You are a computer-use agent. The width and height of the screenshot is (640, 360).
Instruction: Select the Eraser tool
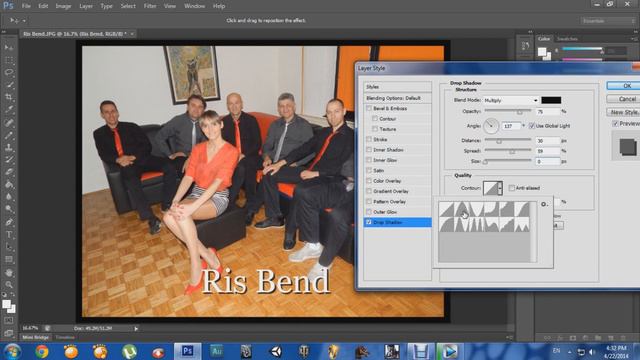tap(9, 172)
